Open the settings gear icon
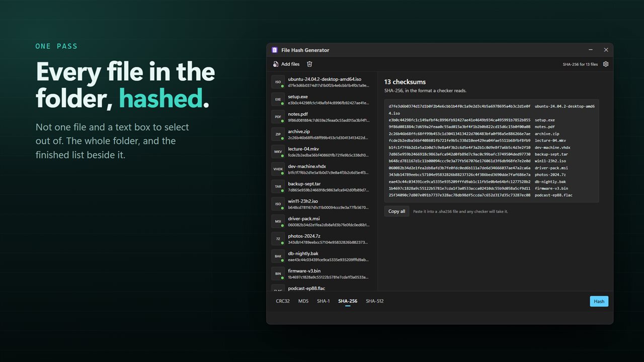Screen dimensions: 644x362 click(606, 64)
